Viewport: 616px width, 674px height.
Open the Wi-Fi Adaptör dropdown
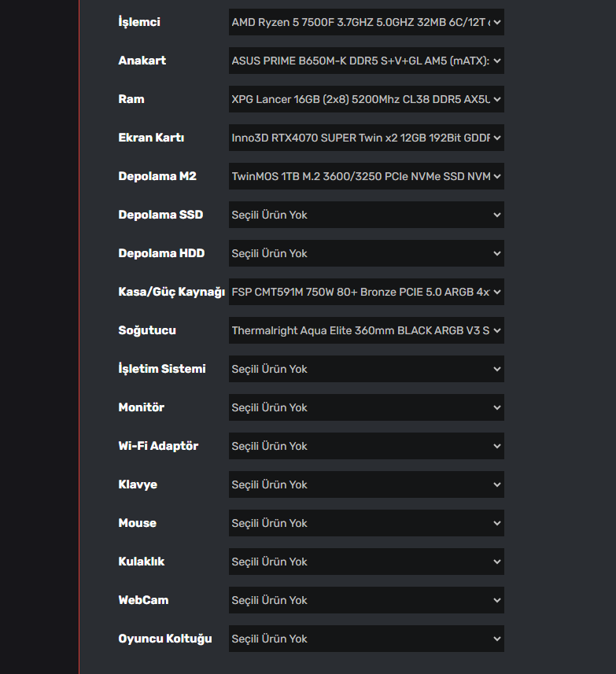[x=366, y=446]
